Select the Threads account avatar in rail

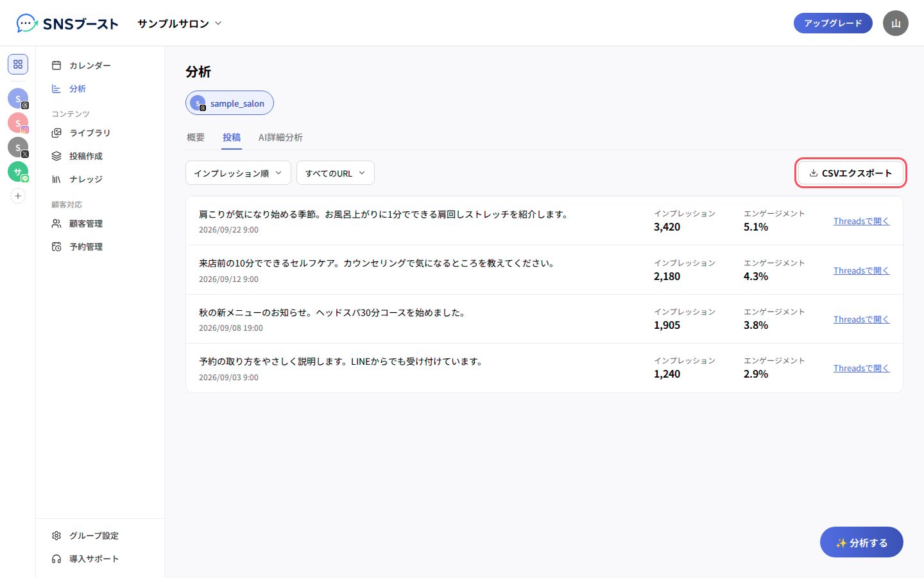(x=18, y=98)
